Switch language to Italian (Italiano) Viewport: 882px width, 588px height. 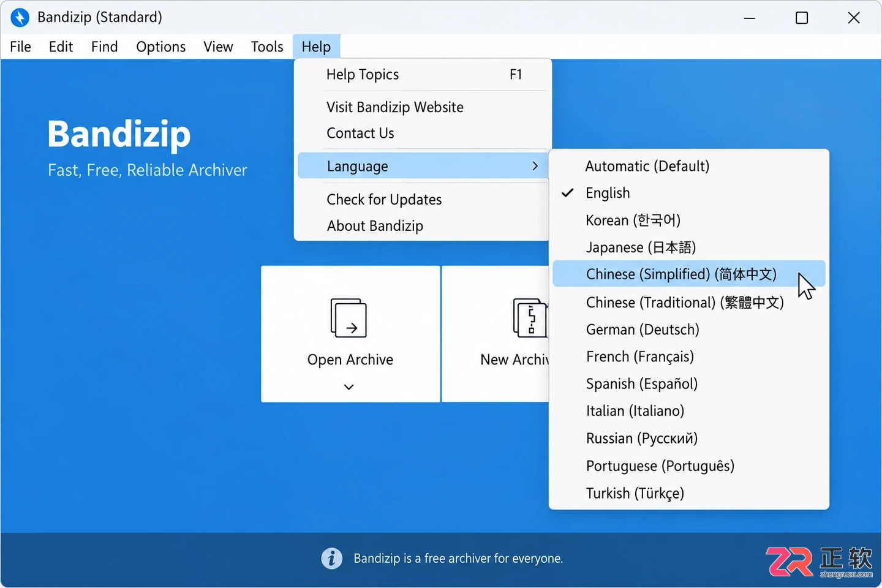tap(689, 411)
